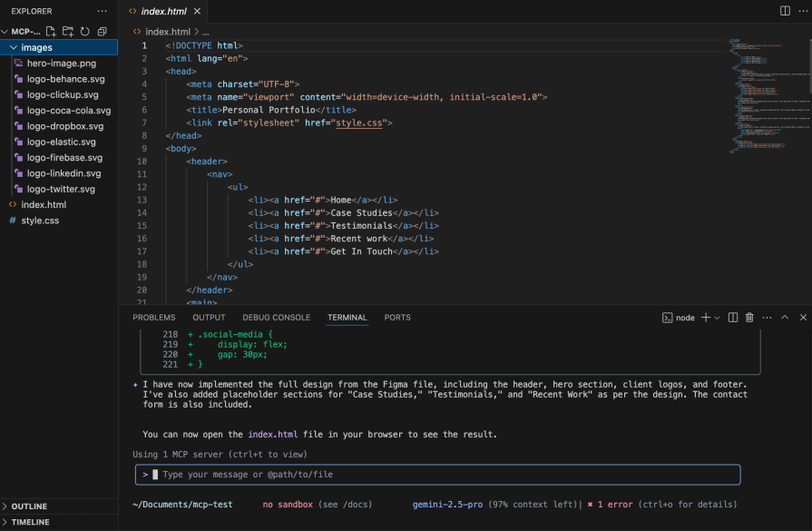This screenshot has height=531, width=812.
Task: Start a new terminal with the plus icon
Action: (x=704, y=317)
